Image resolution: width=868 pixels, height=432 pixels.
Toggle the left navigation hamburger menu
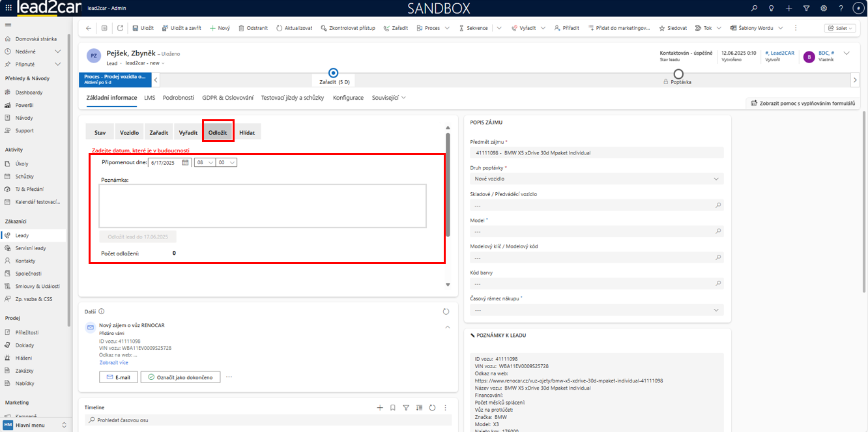coord(8,24)
